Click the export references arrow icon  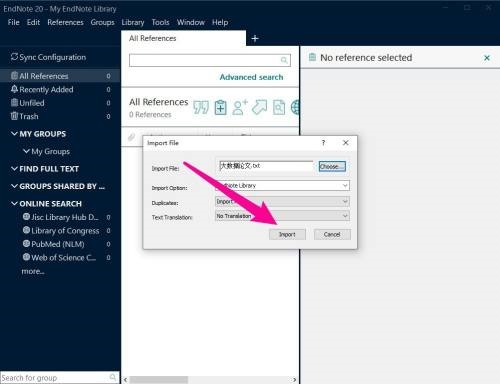259,107
